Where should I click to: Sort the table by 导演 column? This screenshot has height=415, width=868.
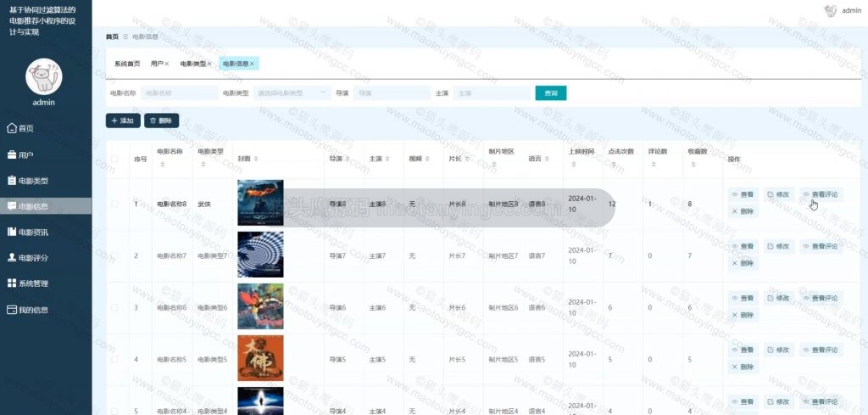(347, 159)
